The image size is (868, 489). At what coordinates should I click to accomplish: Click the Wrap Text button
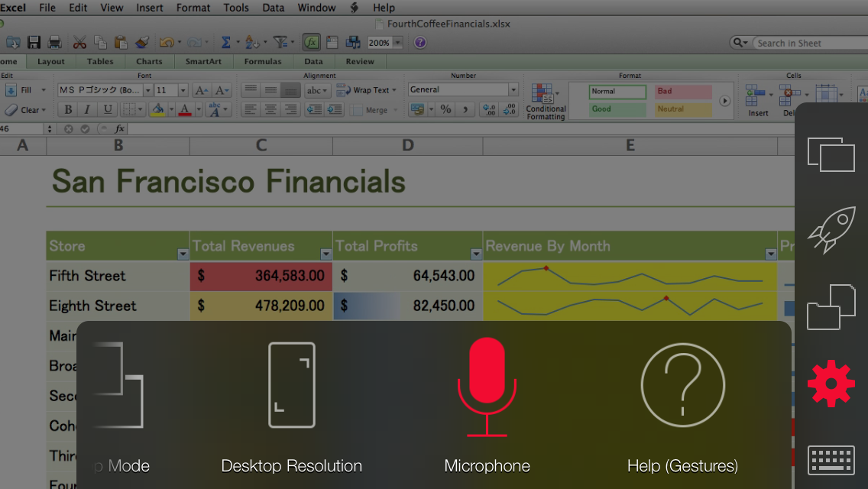tap(368, 90)
